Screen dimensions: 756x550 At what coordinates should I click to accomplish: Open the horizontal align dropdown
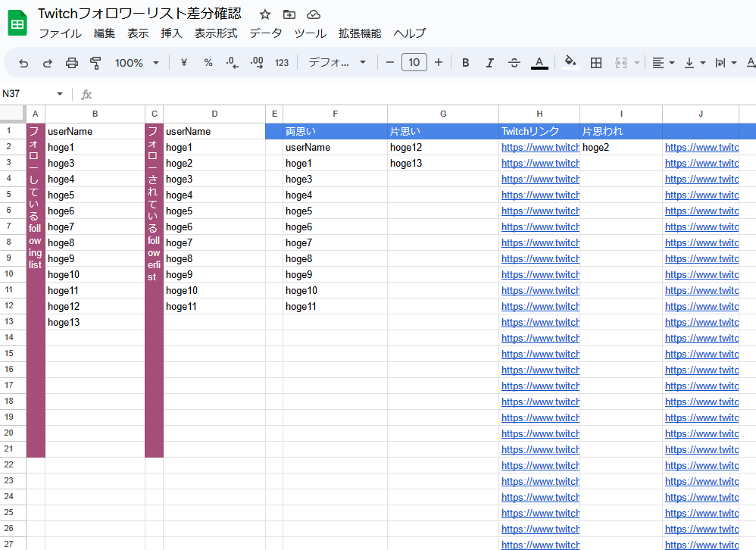[x=664, y=63]
